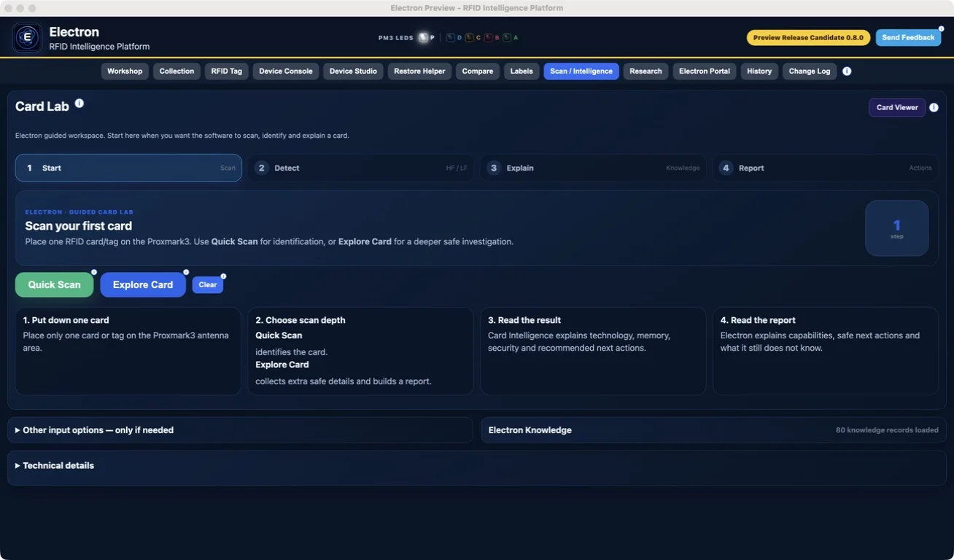Click the 'Scan your first card' heading
This screenshot has width=954, height=560.
tap(79, 226)
